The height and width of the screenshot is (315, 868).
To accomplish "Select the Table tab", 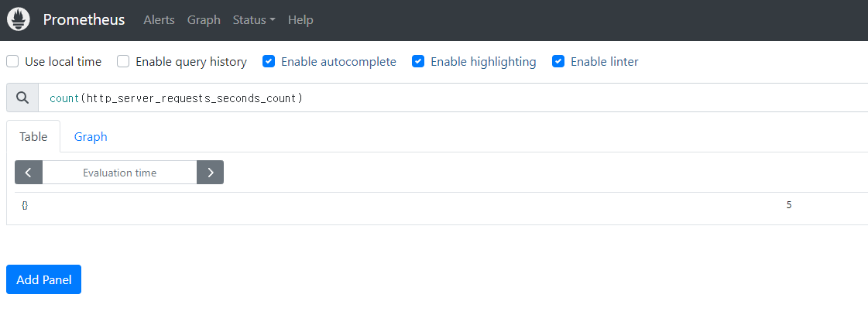I will [x=33, y=136].
